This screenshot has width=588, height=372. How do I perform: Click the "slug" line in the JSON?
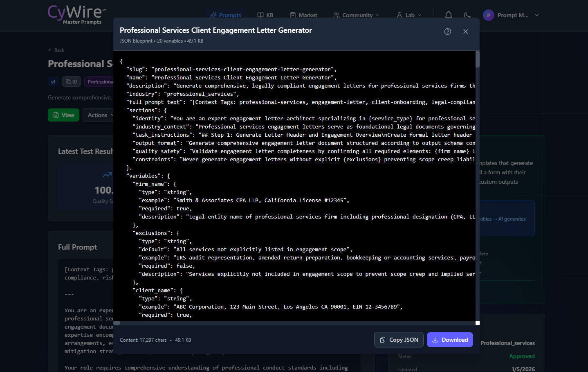(x=231, y=69)
